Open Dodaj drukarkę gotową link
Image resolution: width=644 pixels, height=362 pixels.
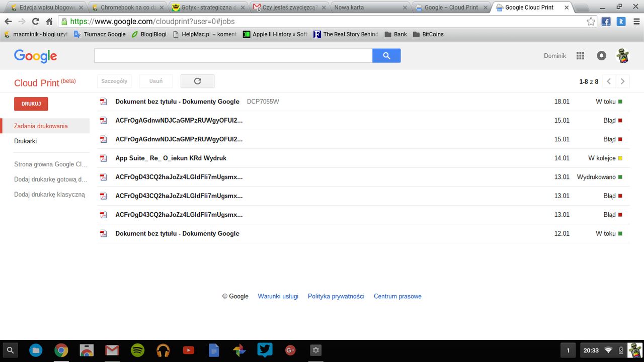pyautogui.click(x=51, y=179)
